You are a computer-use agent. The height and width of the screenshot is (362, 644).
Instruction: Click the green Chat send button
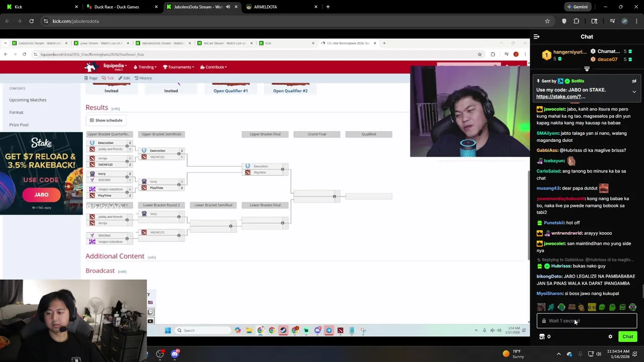coord(627,337)
